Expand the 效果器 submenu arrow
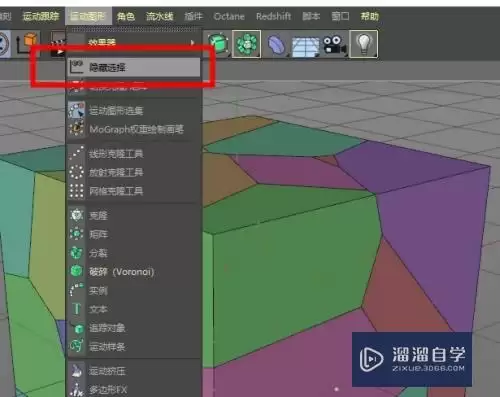 tap(192, 43)
